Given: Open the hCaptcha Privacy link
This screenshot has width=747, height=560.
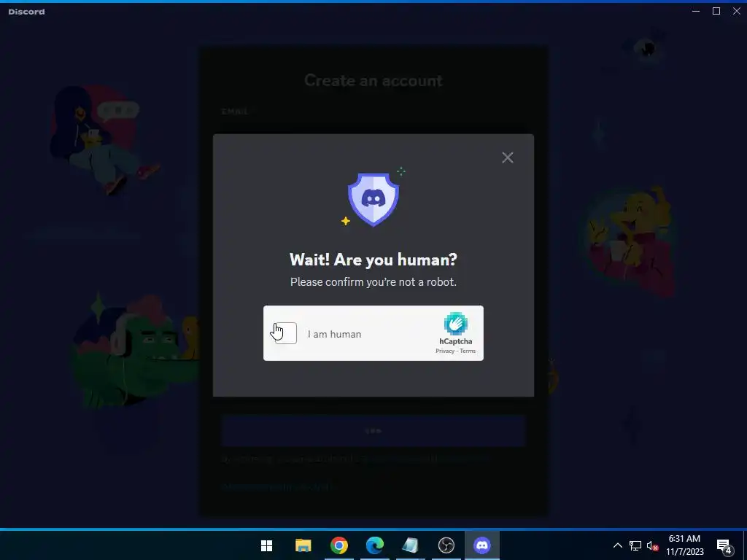Looking at the screenshot, I should (x=445, y=351).
